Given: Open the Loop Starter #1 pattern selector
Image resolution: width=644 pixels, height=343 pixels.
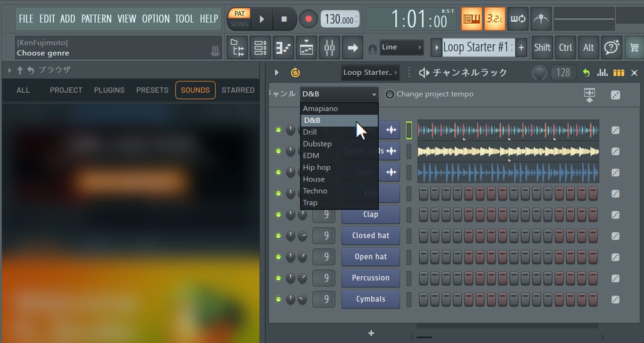Looking at the screenshot, I should (x=476, y=47).
